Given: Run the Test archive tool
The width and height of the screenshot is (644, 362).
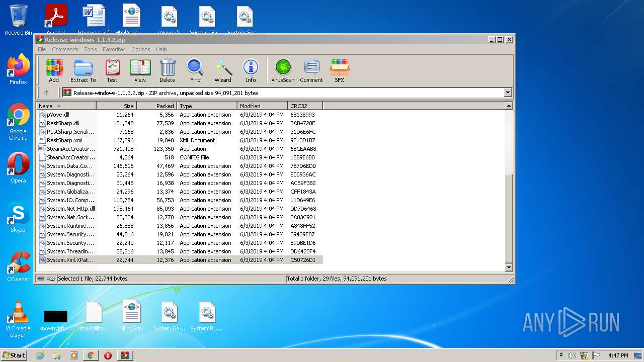Looking at the screenshot, I should coord(112,70).
